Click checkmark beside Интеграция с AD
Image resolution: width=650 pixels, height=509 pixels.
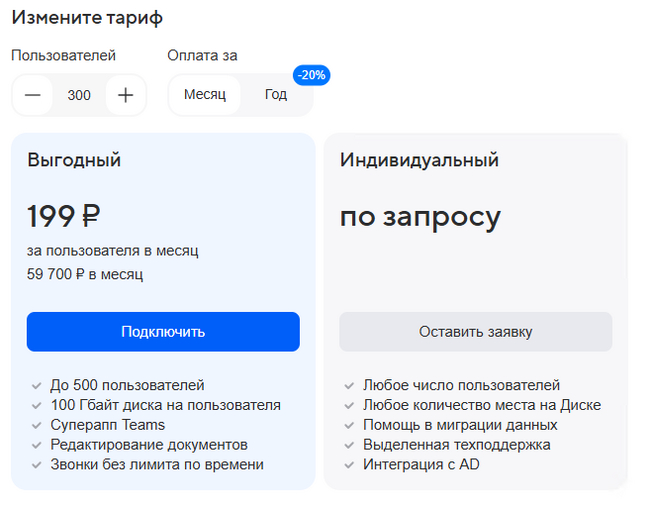click(349, 465)
